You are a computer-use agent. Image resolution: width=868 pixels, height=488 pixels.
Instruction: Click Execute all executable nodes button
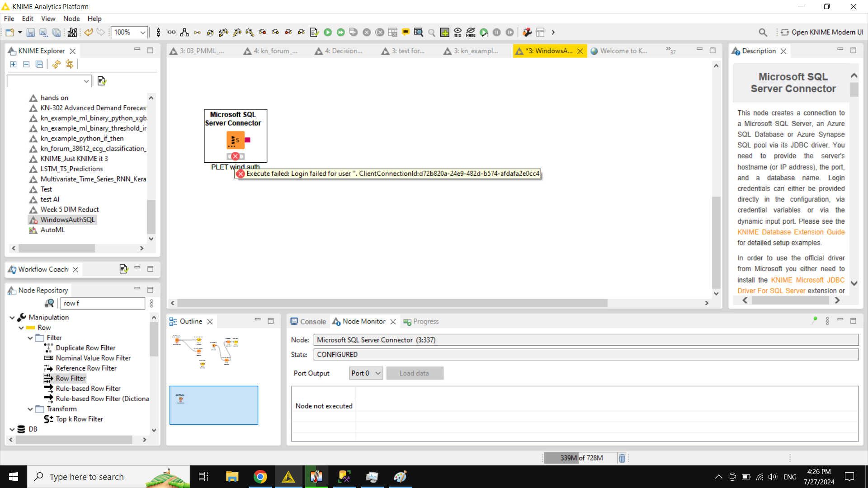tap(341, 32)
